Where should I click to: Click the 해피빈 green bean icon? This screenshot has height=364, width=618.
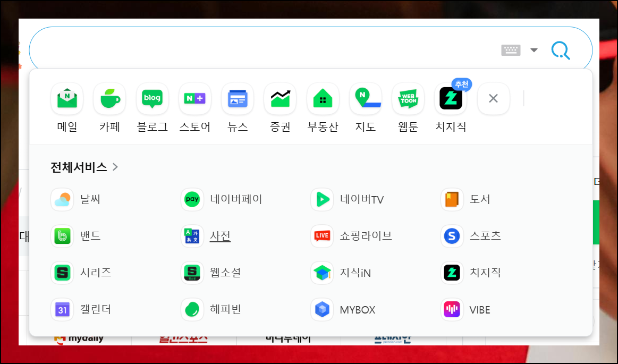pos(192,310)
